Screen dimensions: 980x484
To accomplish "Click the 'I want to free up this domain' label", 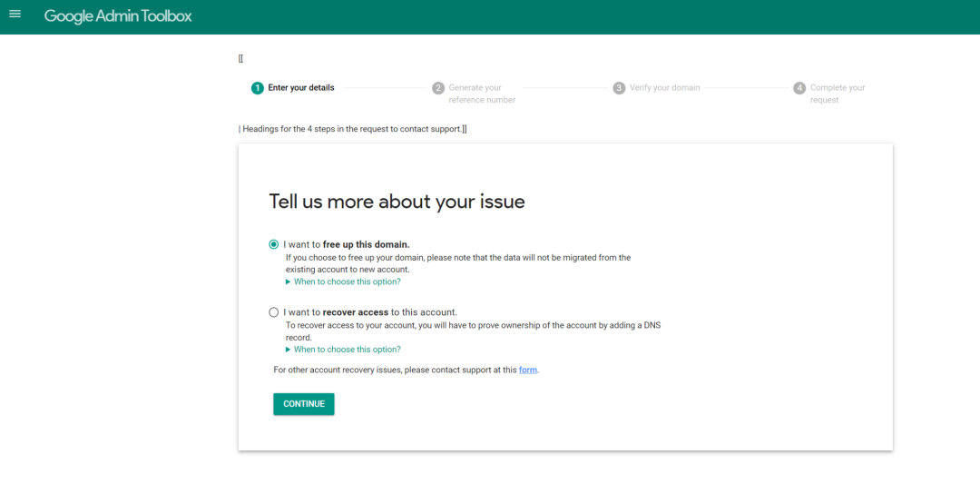I will click(x=347, y=244).
